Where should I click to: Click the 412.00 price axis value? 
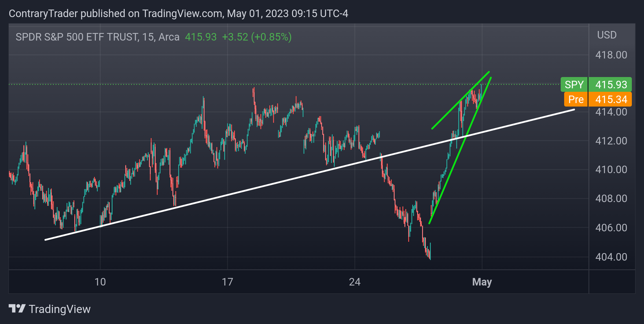[611, 141]
